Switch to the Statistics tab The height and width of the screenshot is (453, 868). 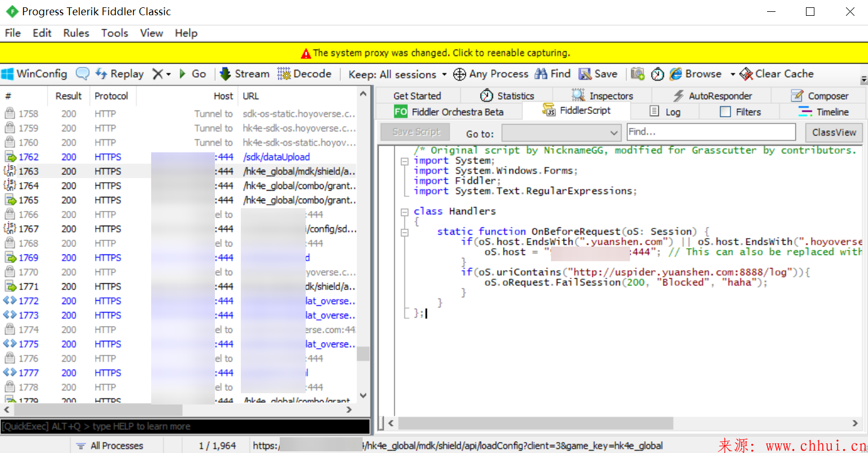(507, 96)
